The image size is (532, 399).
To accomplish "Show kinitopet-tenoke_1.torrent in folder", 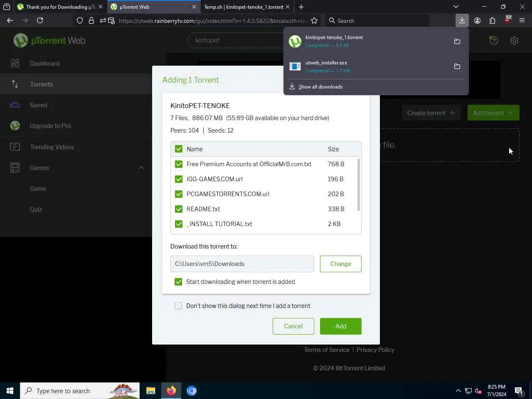I will tap(457, 41).
